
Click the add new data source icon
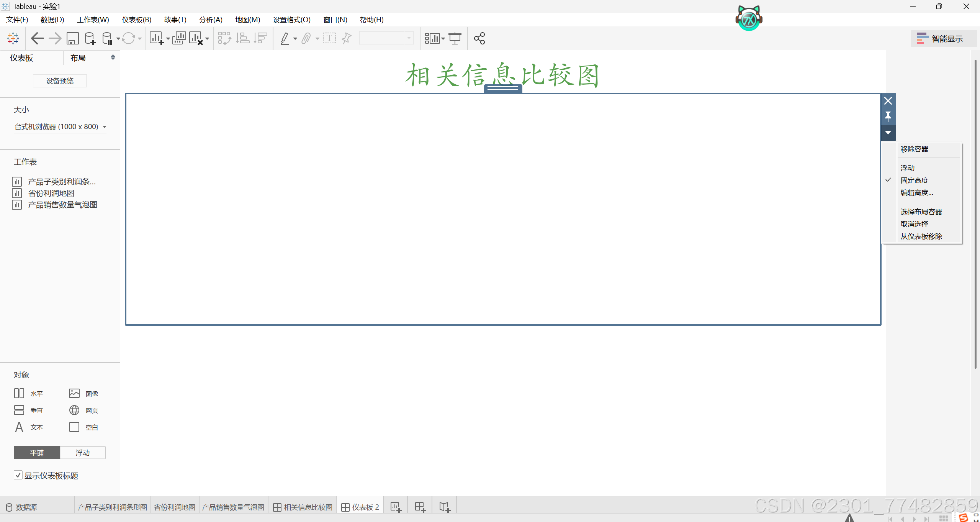point(90,38)
